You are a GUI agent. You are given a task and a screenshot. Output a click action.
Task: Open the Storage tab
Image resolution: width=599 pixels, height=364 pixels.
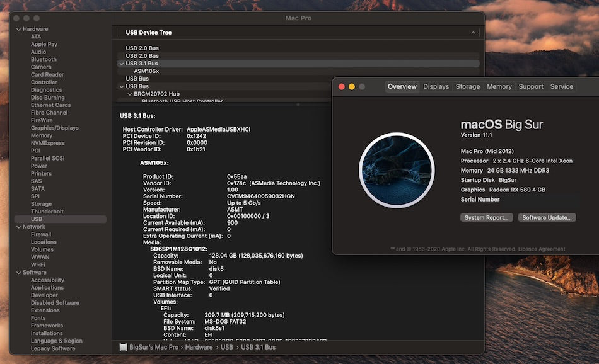(x=468, y=87)
